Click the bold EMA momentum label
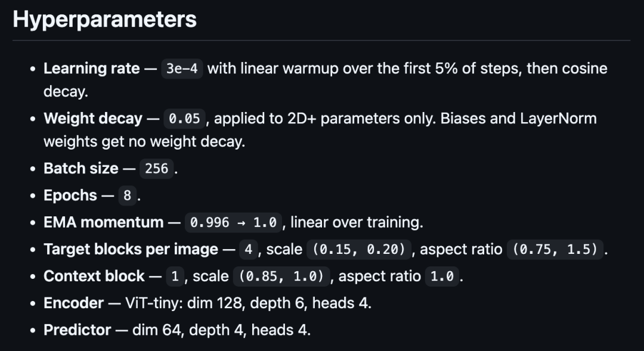The width and height of the screenshot is (644, 351). pos(104,222)
